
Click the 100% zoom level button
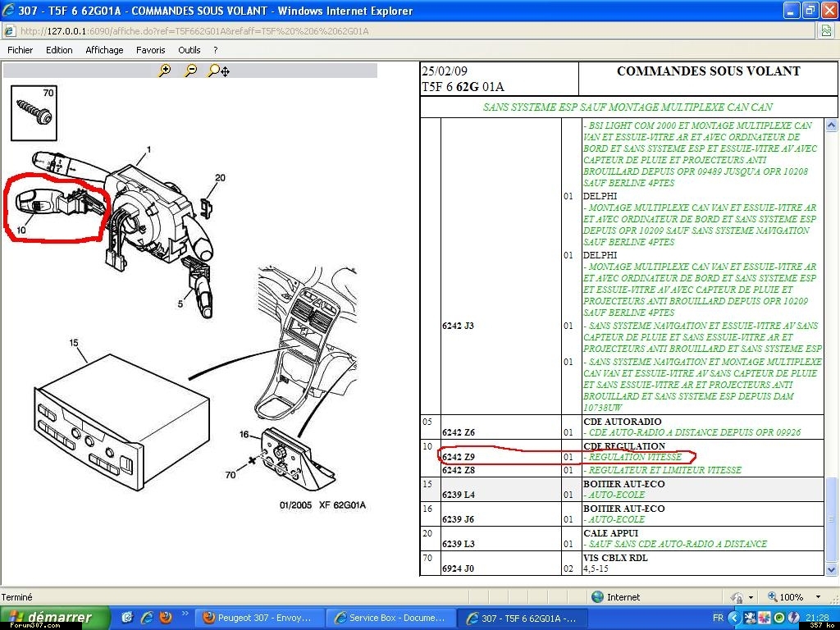(787, 597)
